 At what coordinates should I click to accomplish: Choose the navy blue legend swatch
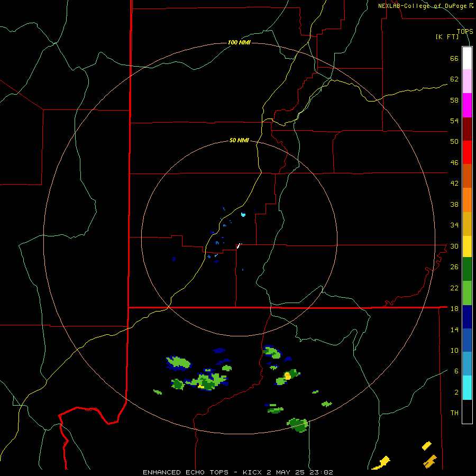click(x=467, y=317)
